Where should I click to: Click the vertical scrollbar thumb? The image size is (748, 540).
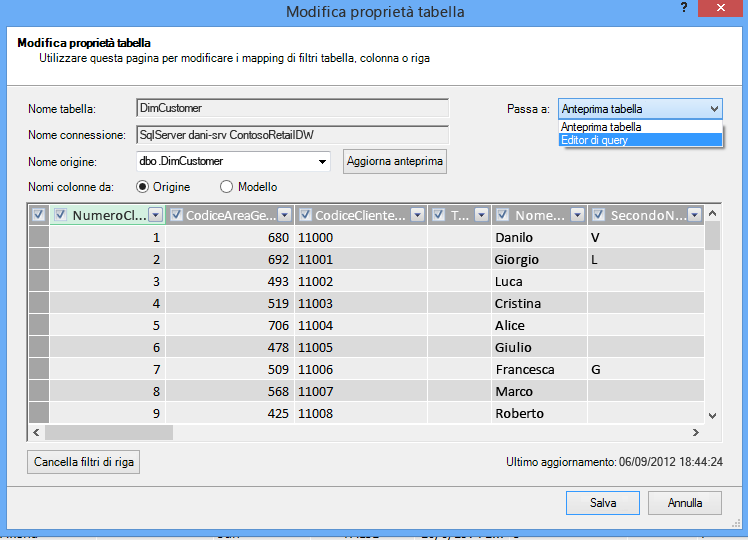tap(712, 235)
